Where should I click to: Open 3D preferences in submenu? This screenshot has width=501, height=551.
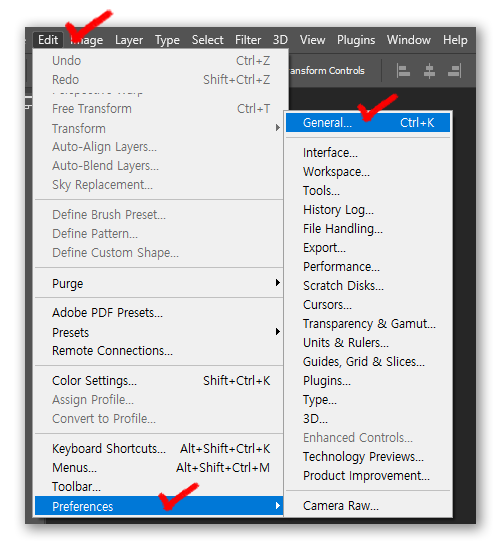pos(368,419)
